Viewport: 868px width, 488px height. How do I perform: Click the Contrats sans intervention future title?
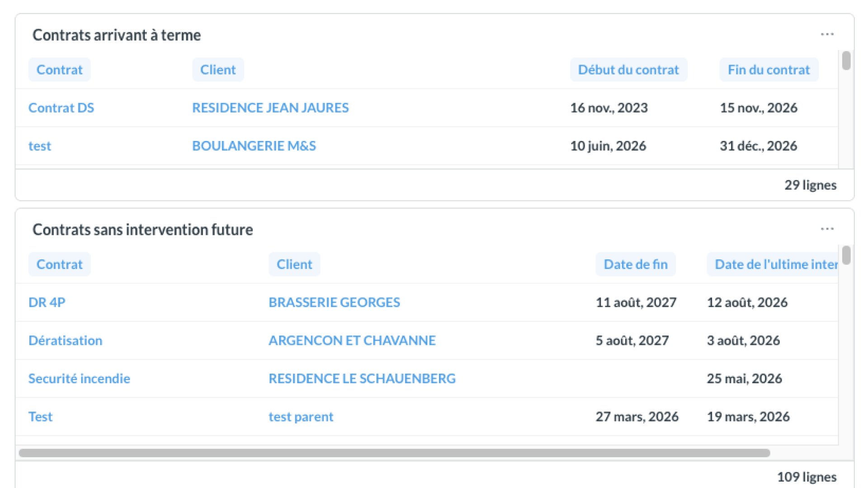click(x=143, y=230)
